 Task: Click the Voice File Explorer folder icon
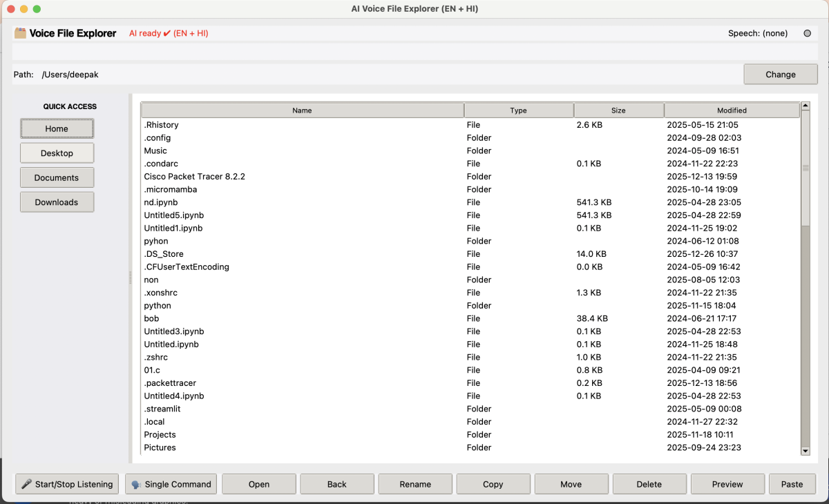tap(20, 33)
